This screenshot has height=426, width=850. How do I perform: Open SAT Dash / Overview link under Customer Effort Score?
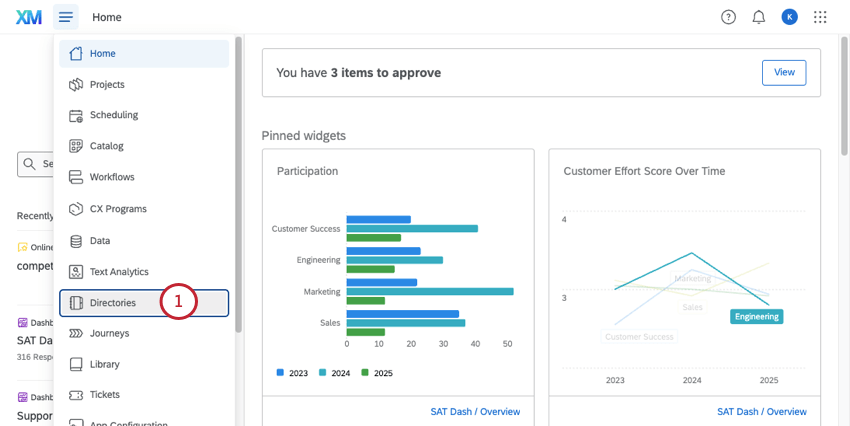(761, 411)
